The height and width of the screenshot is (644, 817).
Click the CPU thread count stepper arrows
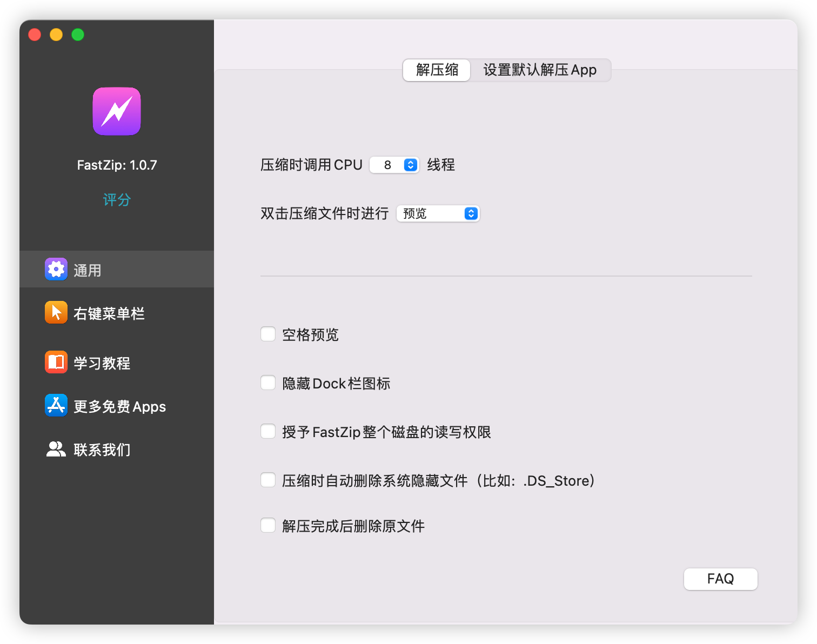410,165
